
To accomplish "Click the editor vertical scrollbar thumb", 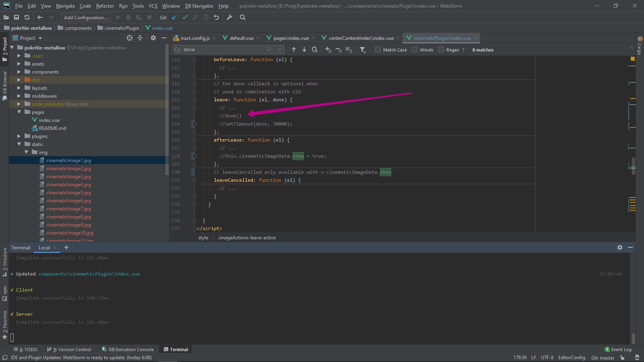I will [x=634, y=166].
